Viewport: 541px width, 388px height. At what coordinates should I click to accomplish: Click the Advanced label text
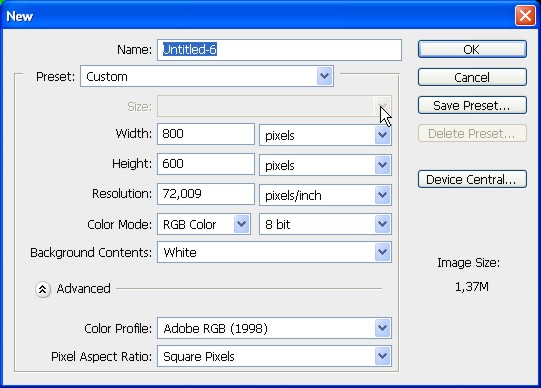[x=83, y=289]
